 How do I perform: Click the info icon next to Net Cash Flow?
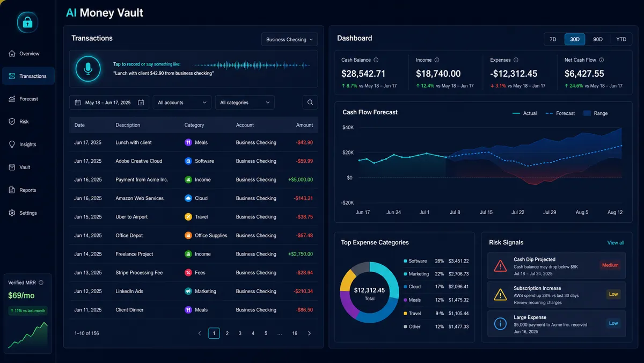601,60
